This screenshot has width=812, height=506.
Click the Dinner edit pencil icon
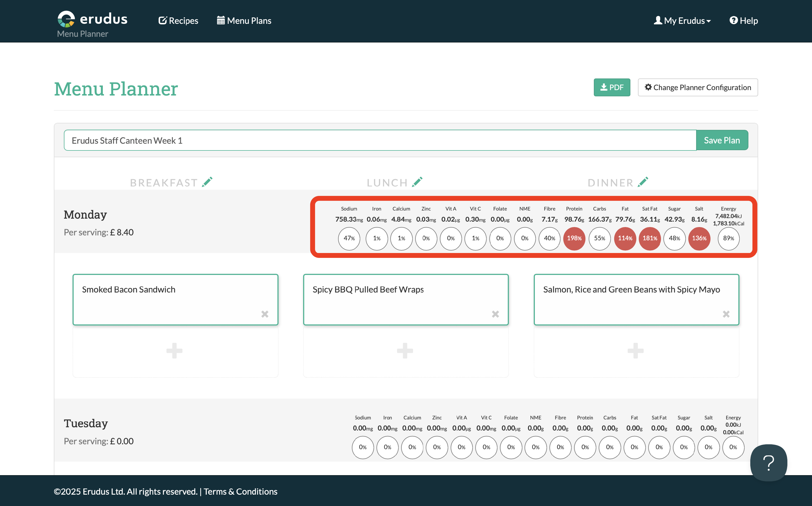643,182
